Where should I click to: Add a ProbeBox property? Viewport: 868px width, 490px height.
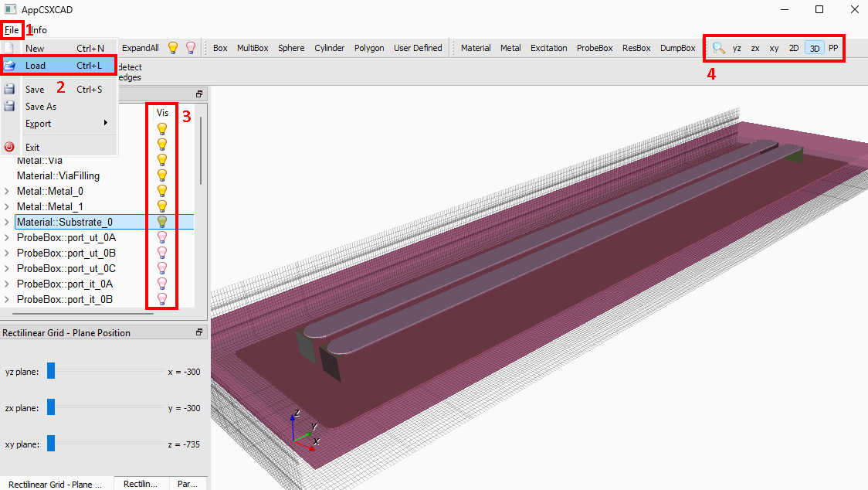[595, 48]
